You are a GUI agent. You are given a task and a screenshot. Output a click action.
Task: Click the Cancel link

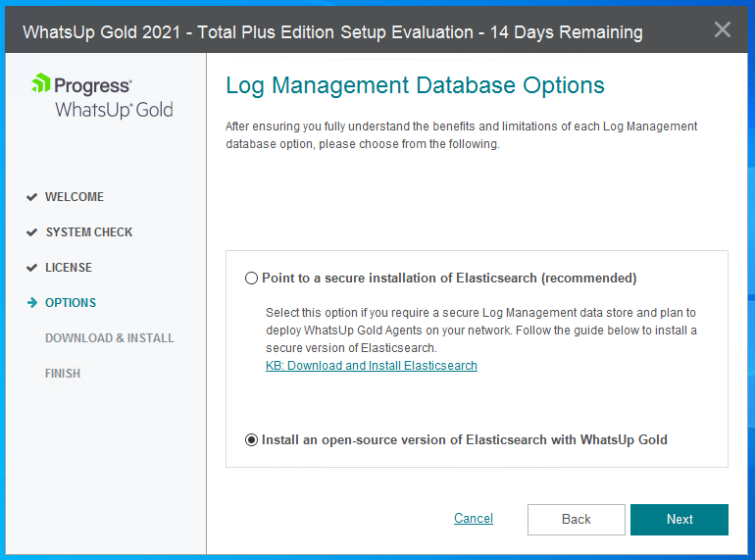click(x=474, y=518)
